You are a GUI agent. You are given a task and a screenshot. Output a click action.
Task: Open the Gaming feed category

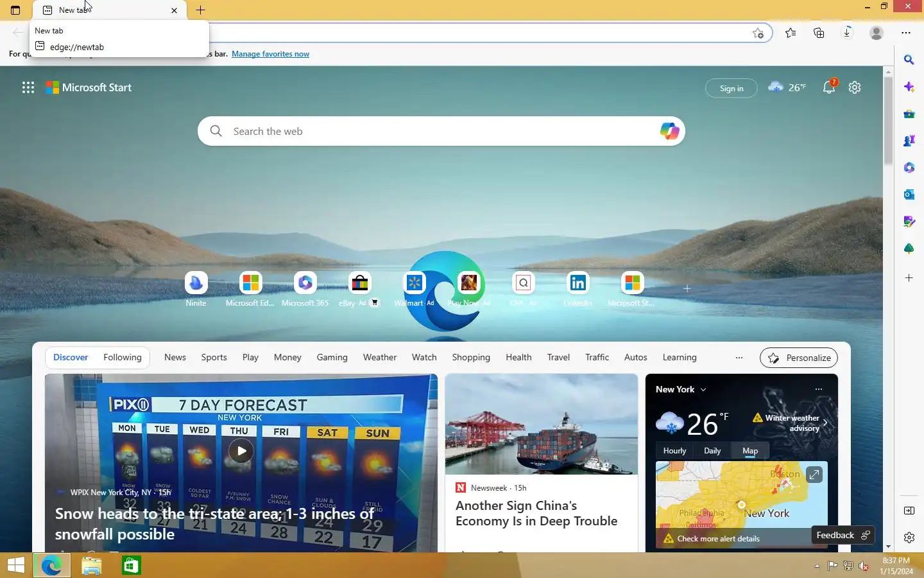point(332,357)
